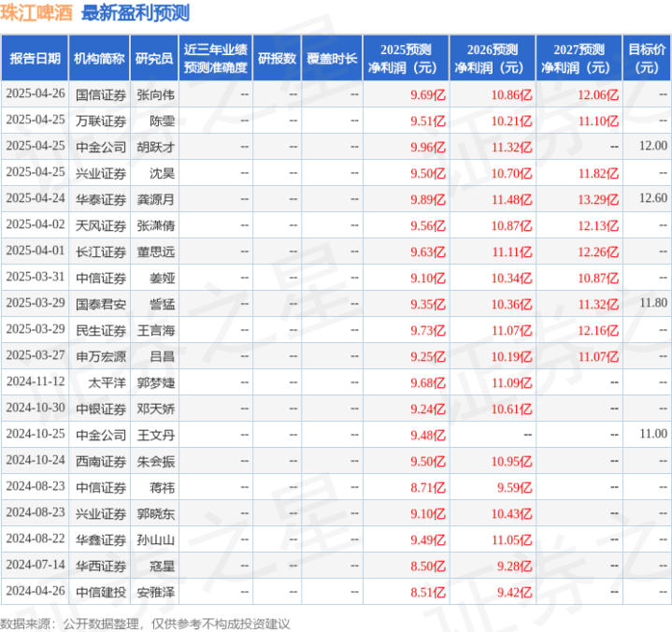This screenshot has width=672, height=632.
Task: Click the 10.61亿 forecast value
Action: tap(512, 409)
